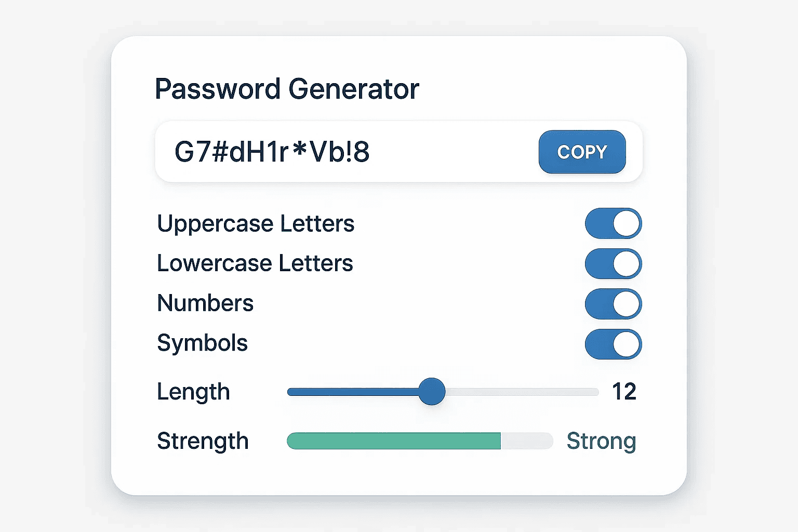Click the unfilled gray end of Strength meter
Viewport: 798px width, 532px height.
527,441
